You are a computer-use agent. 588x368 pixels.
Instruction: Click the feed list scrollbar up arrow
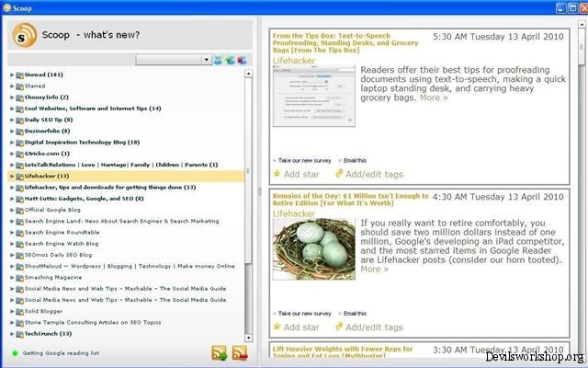click(248, 74)
